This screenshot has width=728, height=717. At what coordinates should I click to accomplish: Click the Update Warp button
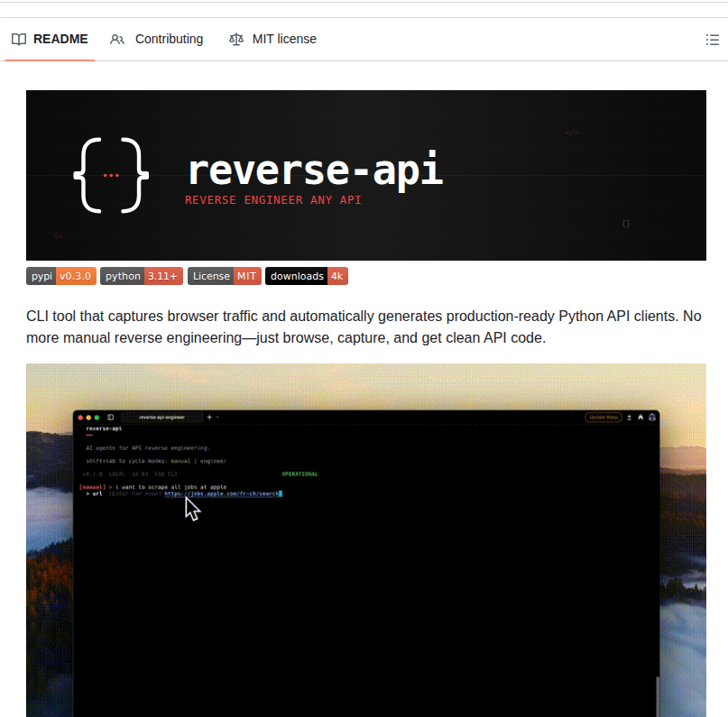coord(604,417)
